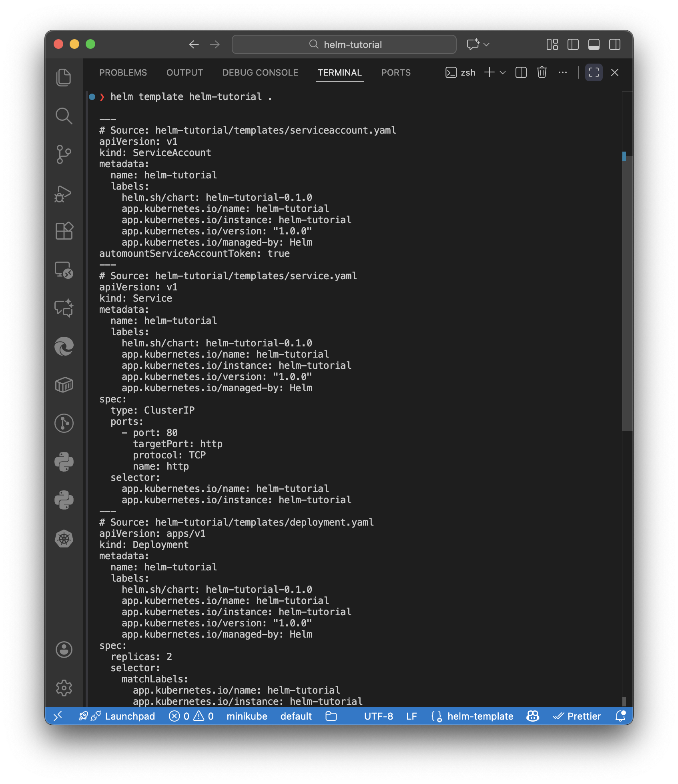Open the chat menu dropdown chevron

point(487,44)
